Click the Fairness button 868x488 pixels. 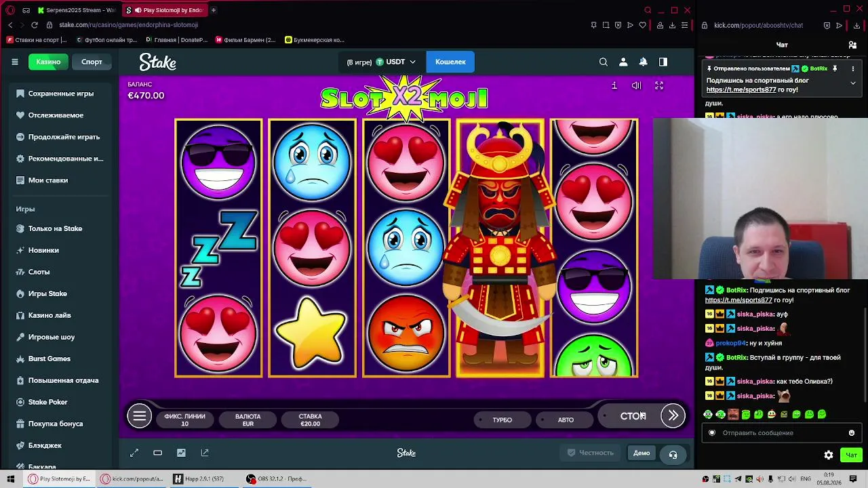[591, 453]
